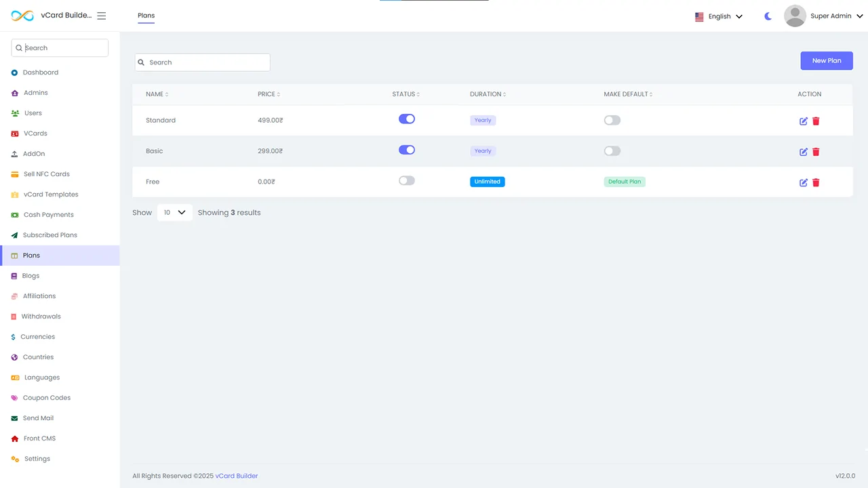Collapse sidebar using hamburger menu icon

[102, 16]
